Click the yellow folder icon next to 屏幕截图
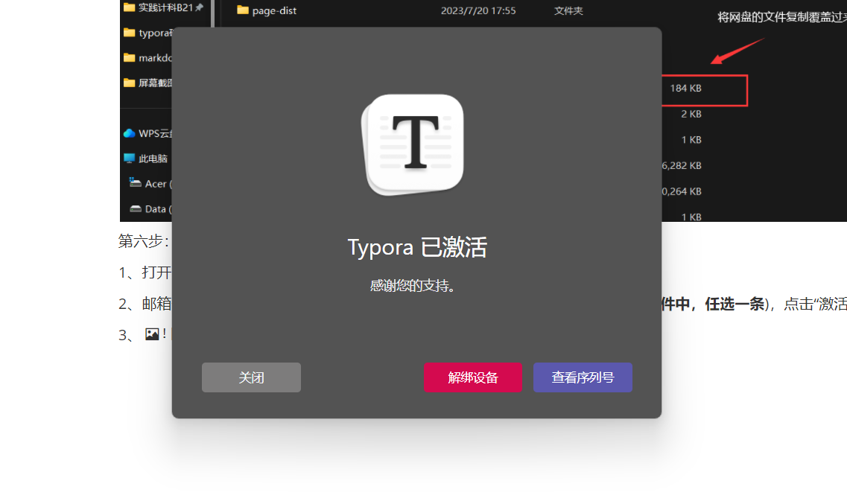Screen dimensions: 847x504 click(129, 83)
